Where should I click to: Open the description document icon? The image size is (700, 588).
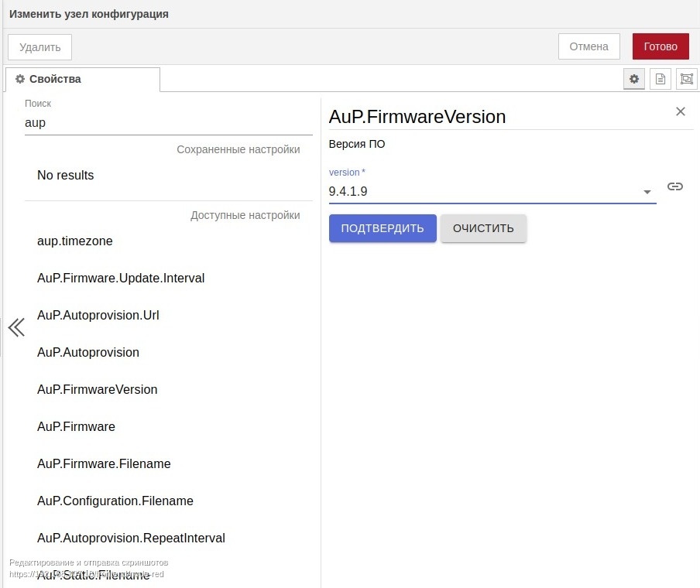661,79
